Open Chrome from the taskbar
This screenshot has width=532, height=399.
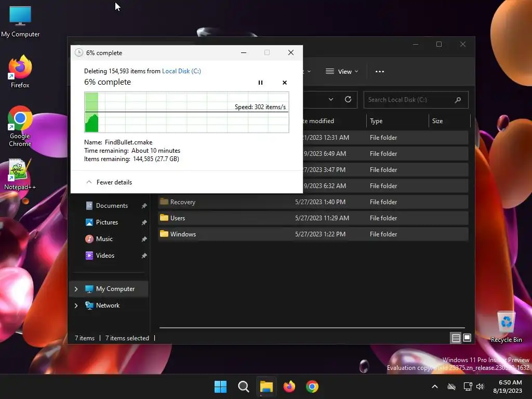[312, 387]
